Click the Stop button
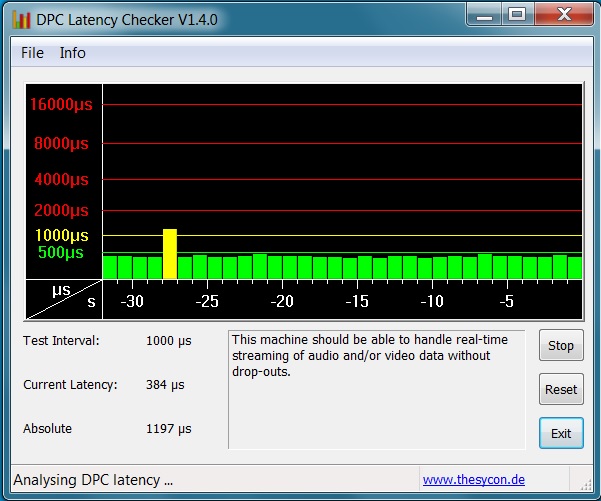The height and width of the screenshot is (501, 601). pyautogui.click(x=561, y=345)
